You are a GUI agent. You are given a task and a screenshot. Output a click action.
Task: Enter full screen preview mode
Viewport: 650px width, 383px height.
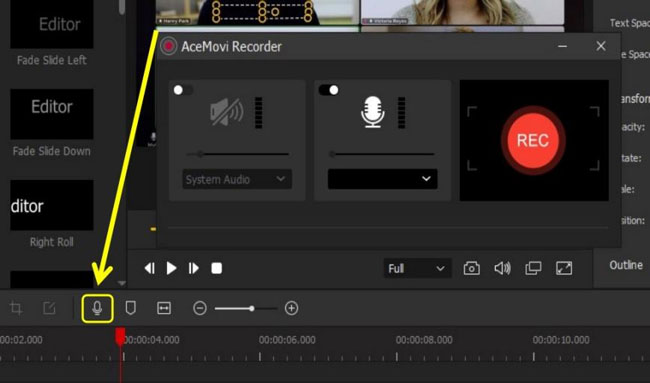click(x=564, y=269)
